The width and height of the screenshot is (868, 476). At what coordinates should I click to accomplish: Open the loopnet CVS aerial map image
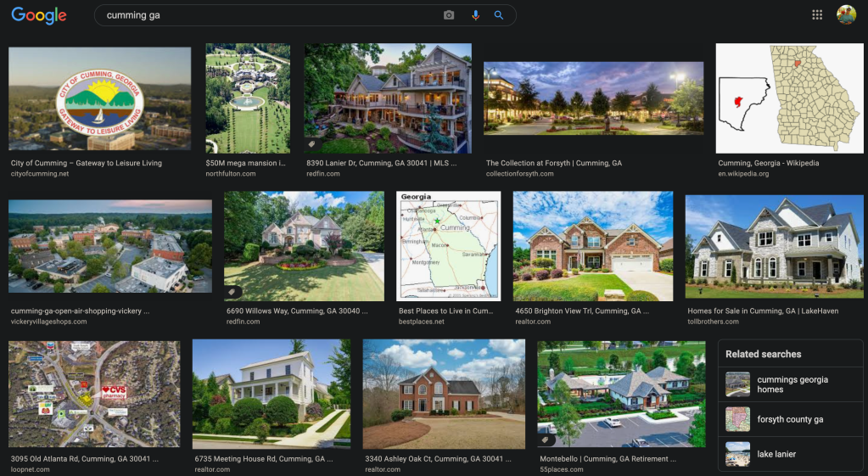pyautogui.click(x=94, y=394)
